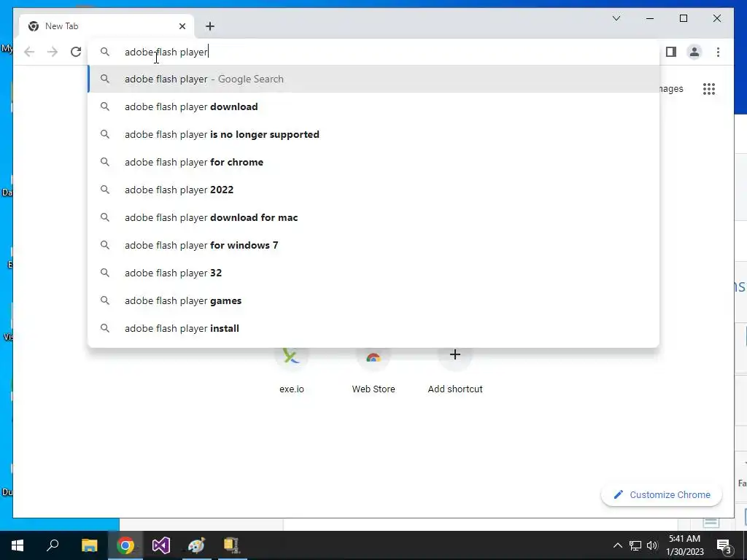Click the search magnifier in the address bar
This screenshot has width=747, height=560.
click(105, 52)
